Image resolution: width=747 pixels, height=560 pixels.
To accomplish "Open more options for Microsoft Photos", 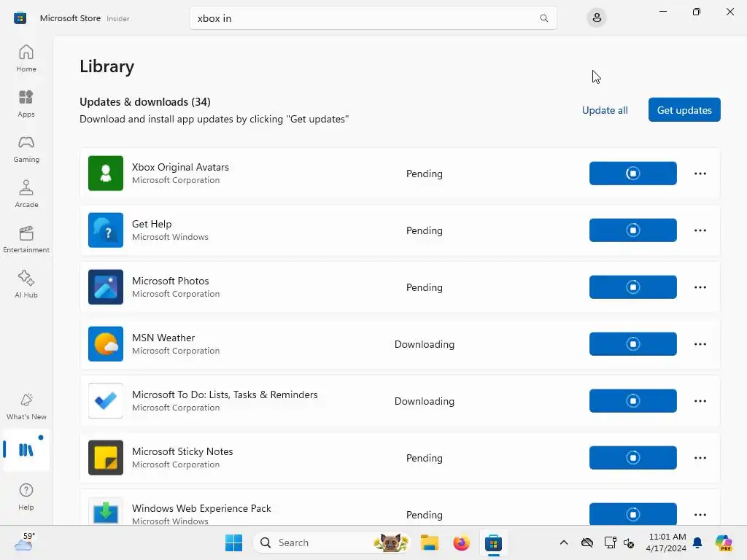I will (x=700, y=287).
